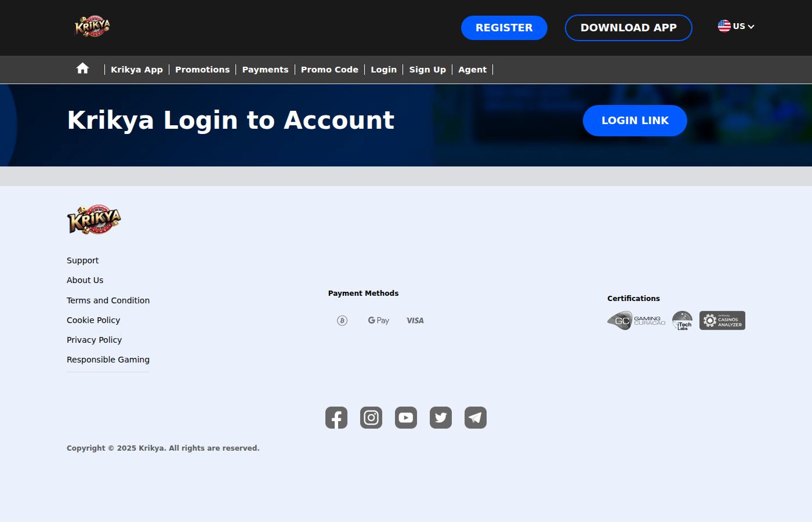Click the DOWNLOAD APP button

tap(629, 28)
